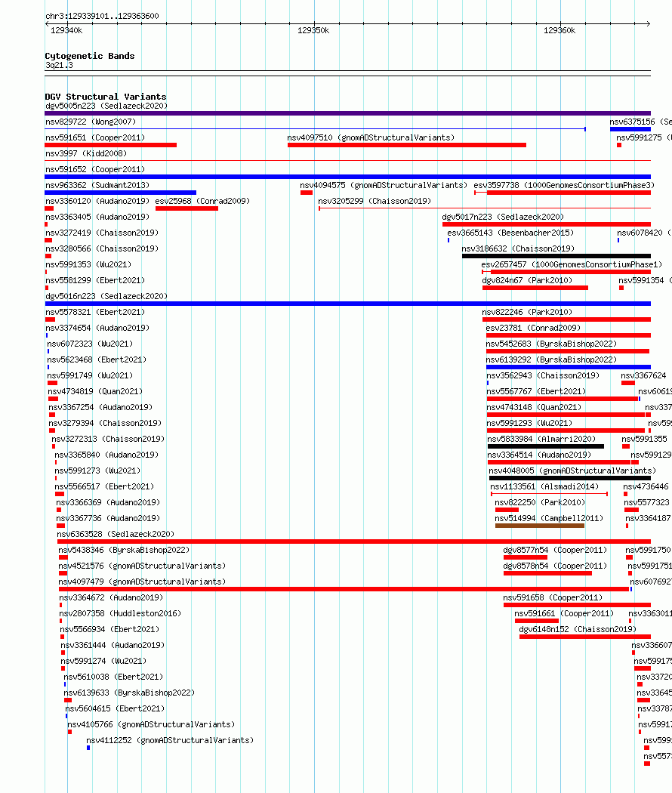Select the brown bar under nsv514994
The image size is (672, 793).
[540, 526]
